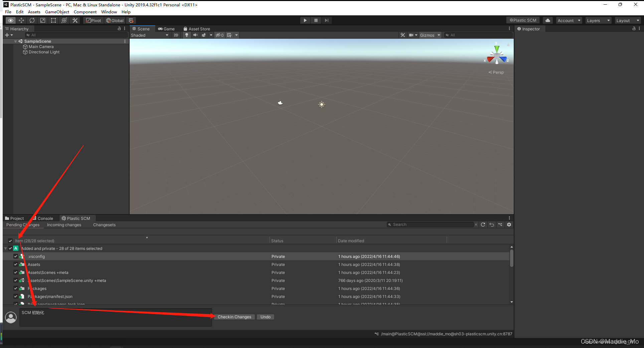The height and width of the screenshot is (348, 644).
Task: Select the Hand (view) tool
Action: [x=11, y=20]
